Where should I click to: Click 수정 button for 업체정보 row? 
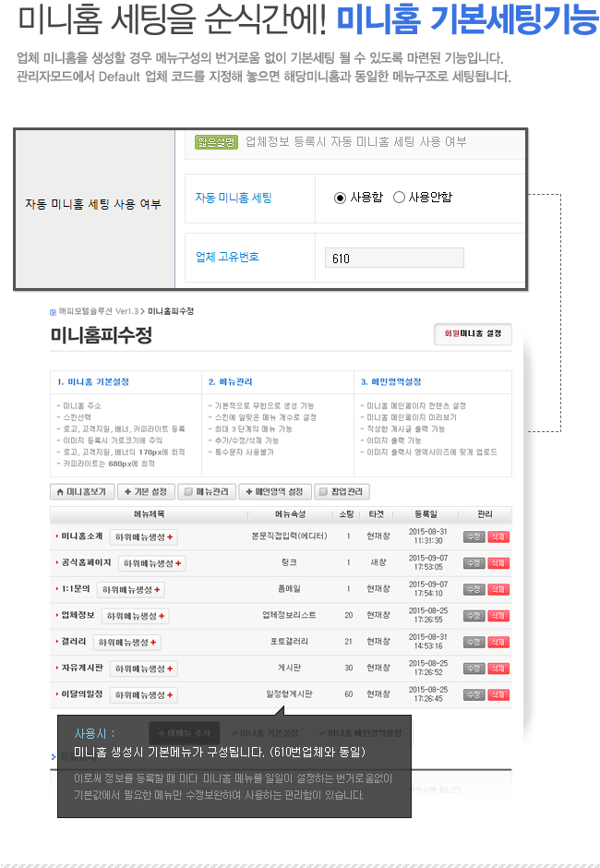click(474, 616)
